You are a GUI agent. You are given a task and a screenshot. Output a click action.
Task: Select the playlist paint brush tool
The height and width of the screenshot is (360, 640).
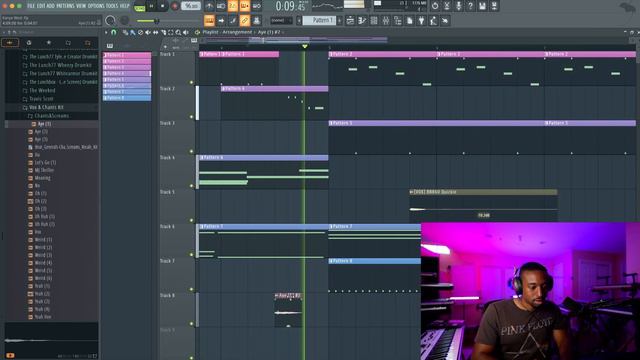(x=133, y=32)
